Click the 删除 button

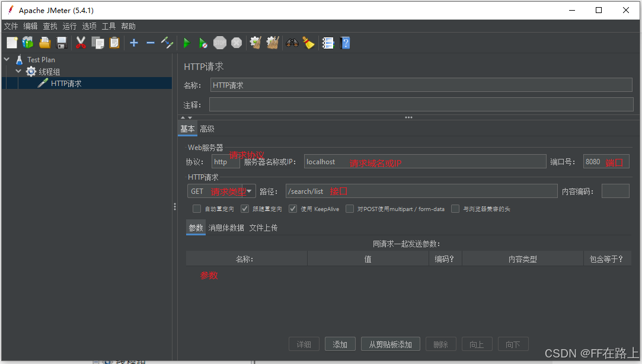click(x=441, y=344)
